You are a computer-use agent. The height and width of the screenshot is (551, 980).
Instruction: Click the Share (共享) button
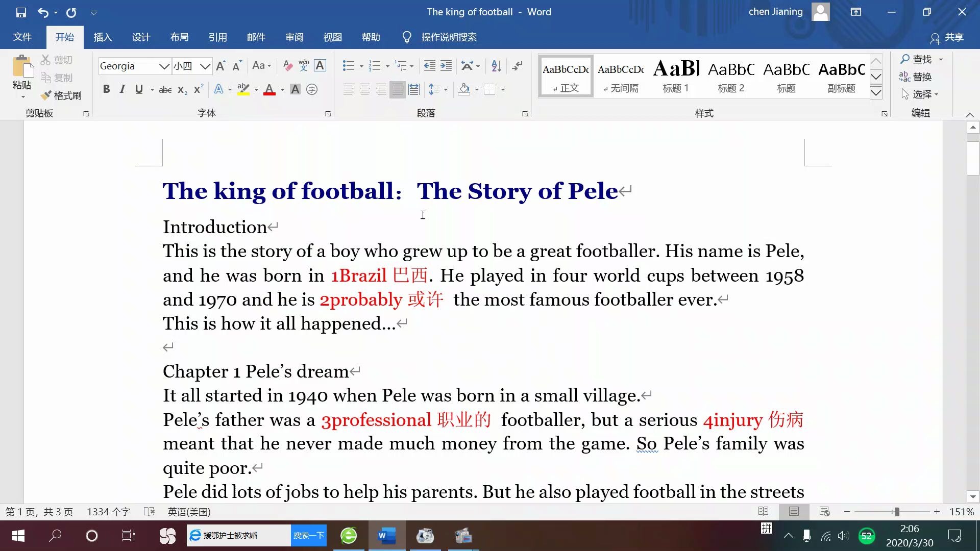coord(947,37)
